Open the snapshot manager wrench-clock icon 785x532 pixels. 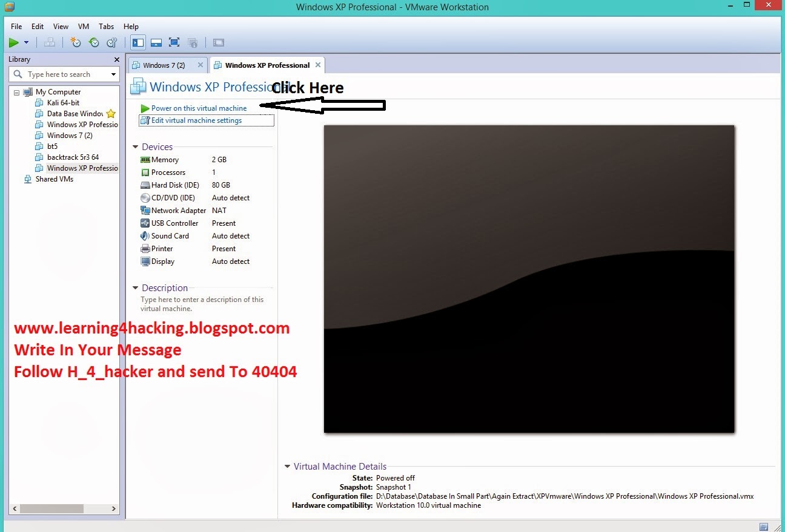[x=111, y=42]
